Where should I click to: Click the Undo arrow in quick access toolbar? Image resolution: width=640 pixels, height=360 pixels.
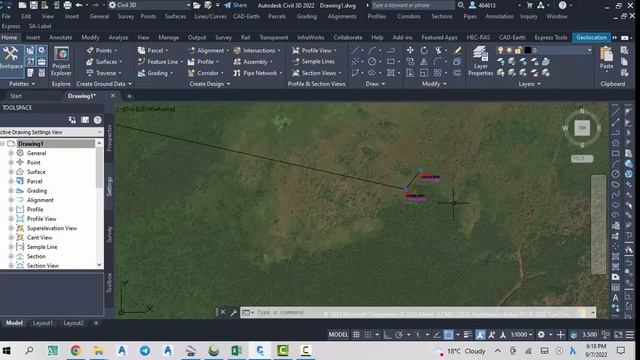click(79, 5)
